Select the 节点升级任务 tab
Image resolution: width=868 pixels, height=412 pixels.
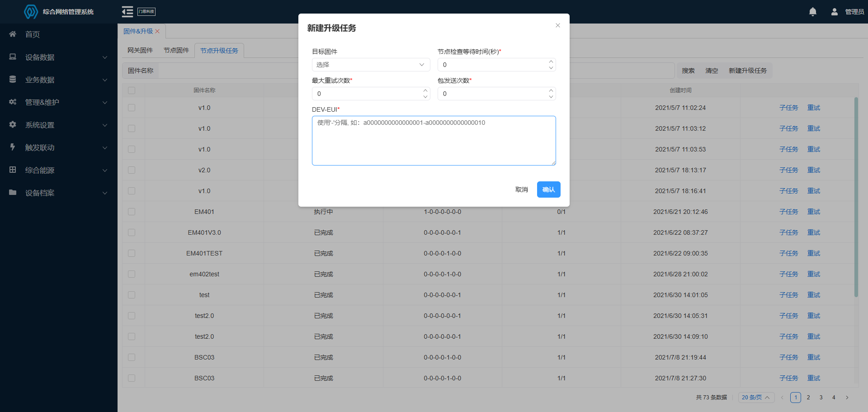click(219, 51)
